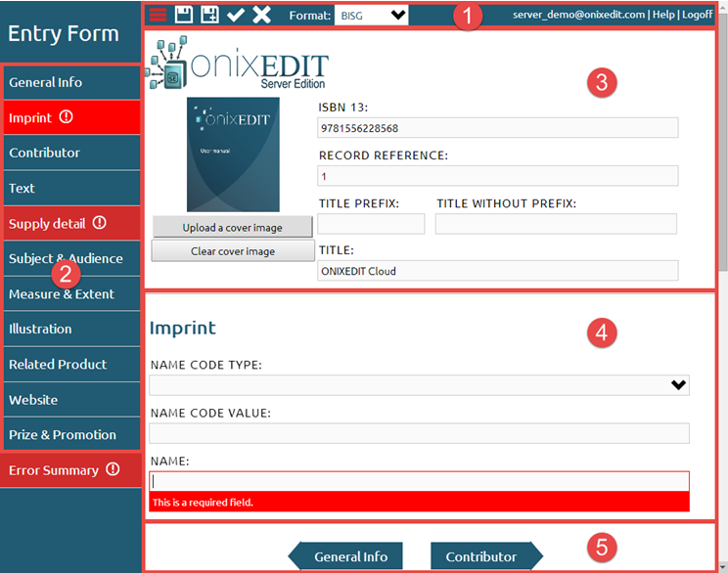The width and height of the screenshot is (728, 573).
Task: Open the Prize & Promotion tab
Action: click(x=72, y=435)
